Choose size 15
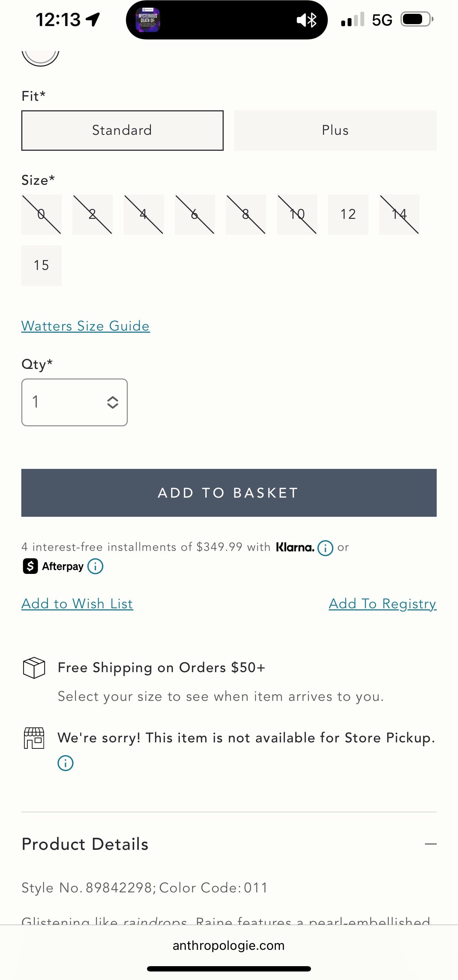Image resolution: width=458 pixels, height=980 pixels. (x=42, y=266)
